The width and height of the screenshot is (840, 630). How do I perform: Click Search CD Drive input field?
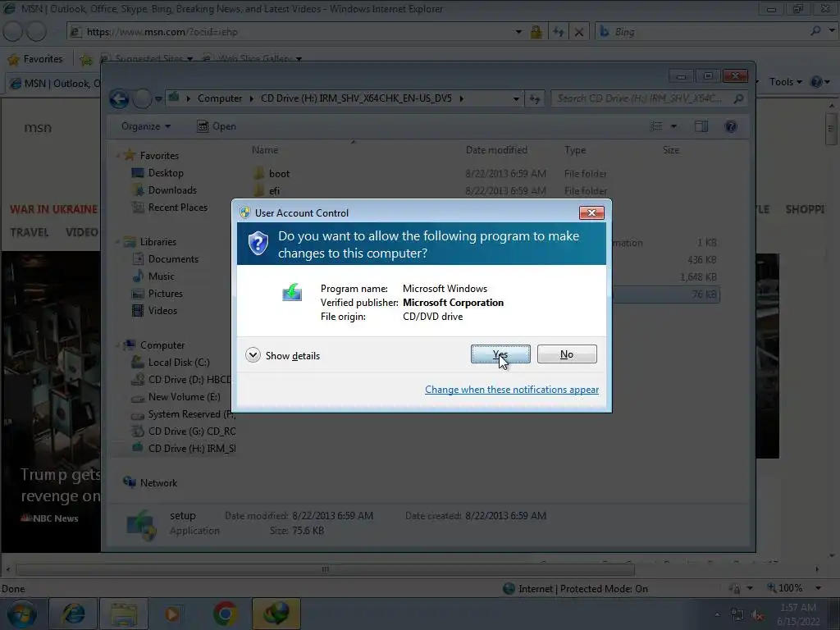click(x=641, y=98)
